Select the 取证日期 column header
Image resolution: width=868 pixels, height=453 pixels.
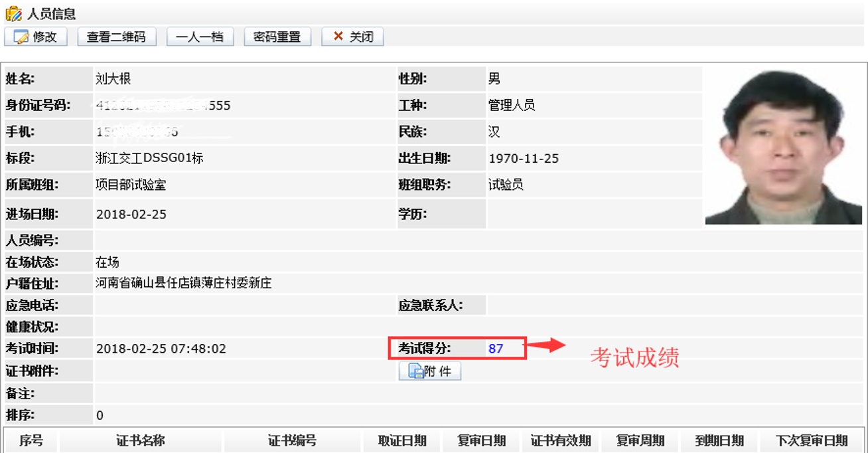pos(402,440)
